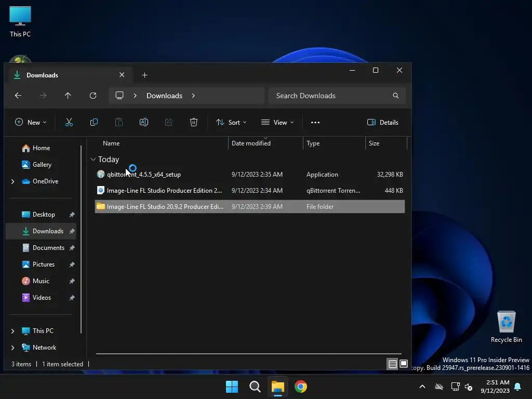The image size is (532, 399).
Task: Open Documents in navigation pane
Action: [48, 248]
